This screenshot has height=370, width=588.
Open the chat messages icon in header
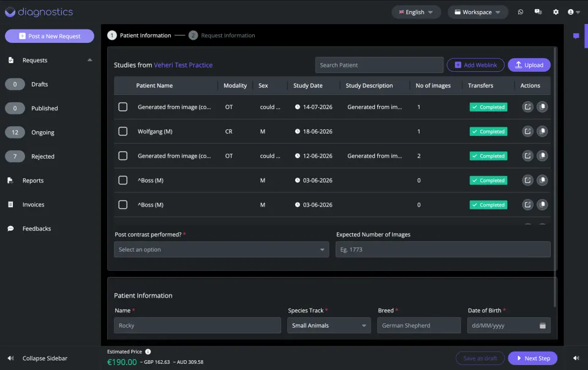538,12
